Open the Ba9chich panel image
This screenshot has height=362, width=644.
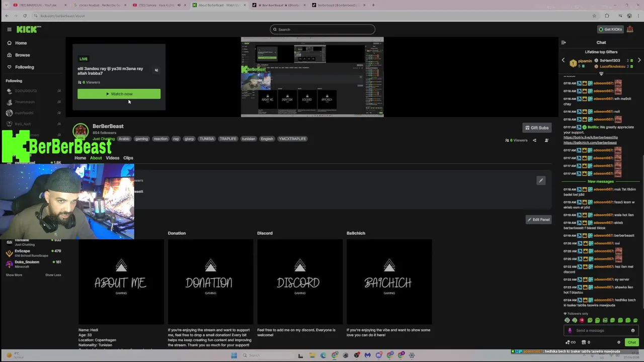pyautogui.click(x=389, y=282)
